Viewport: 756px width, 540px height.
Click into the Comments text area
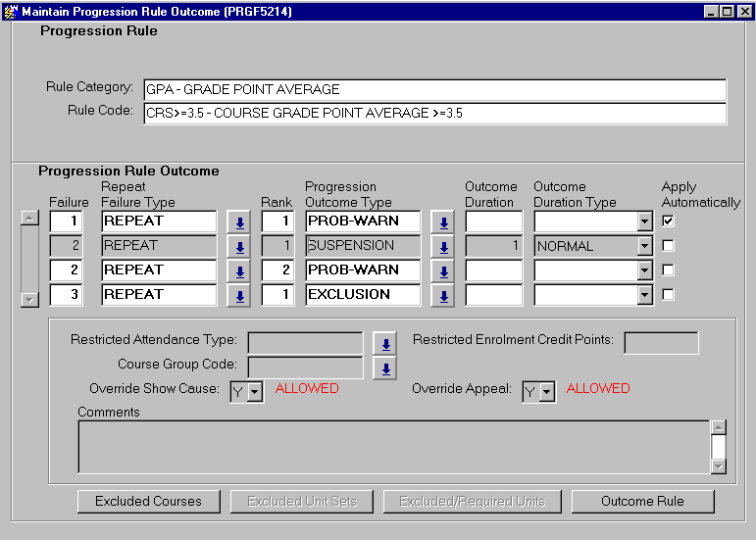392,446
